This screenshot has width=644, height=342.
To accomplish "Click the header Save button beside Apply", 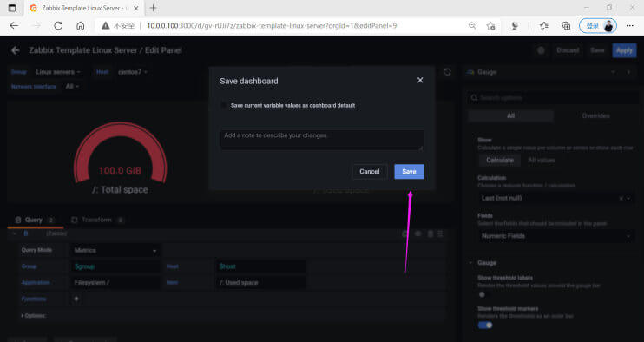I will pos(597,50).
